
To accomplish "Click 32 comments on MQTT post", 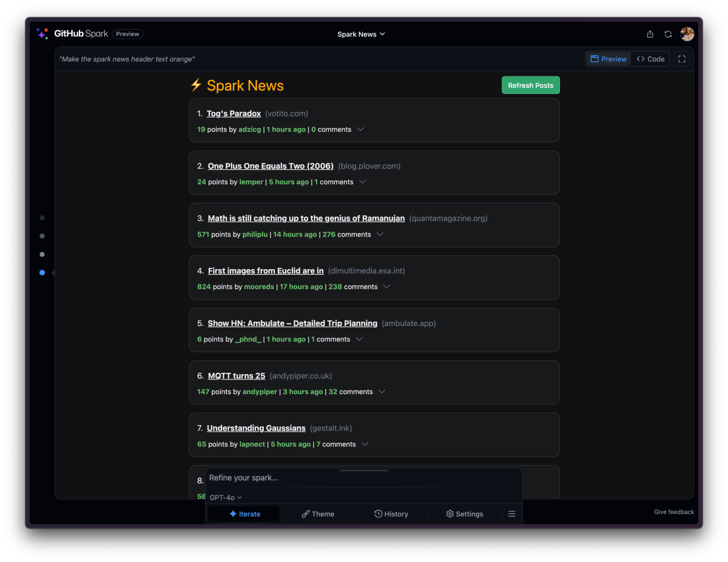I will [351, 392].
